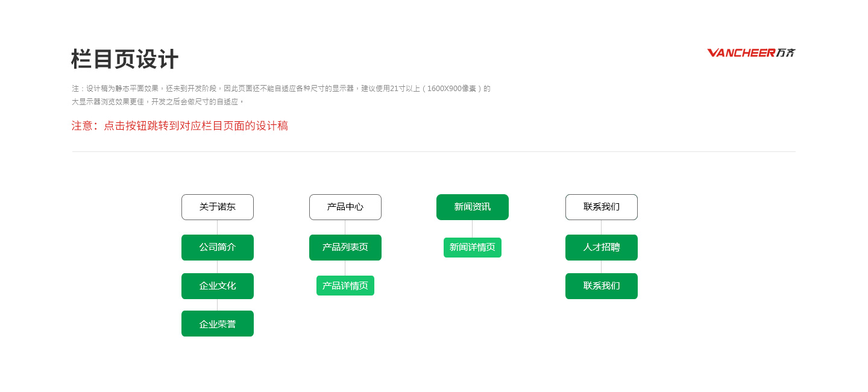
Task: Select the 产品中心 outlined button
Action: click(x=345, y=207)
